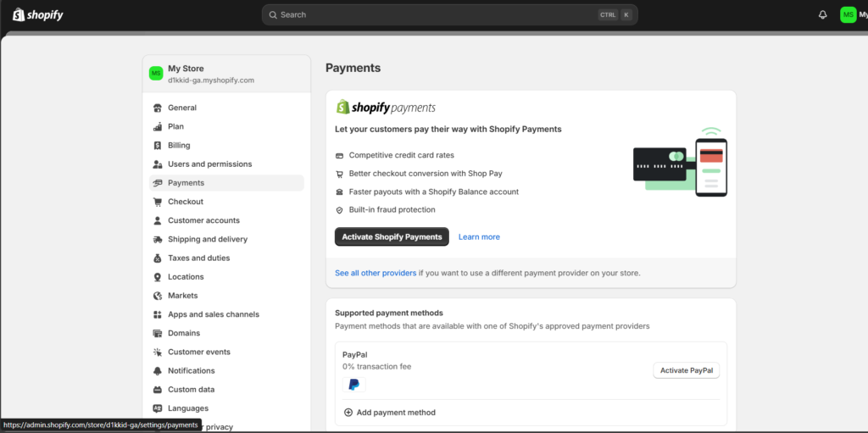Open Apps and sales channels
Image resolution: width=868 pixels, height=433 pixels.
(226, 314)
